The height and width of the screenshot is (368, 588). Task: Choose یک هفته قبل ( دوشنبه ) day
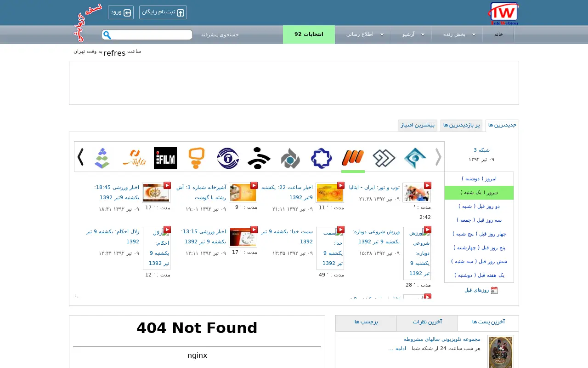(x=479, y=276)
